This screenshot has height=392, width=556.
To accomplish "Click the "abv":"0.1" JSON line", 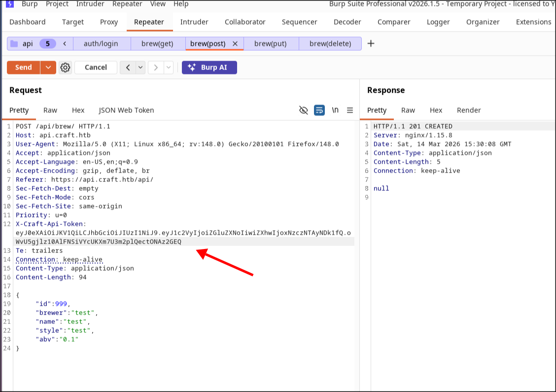I will [57, 339].
